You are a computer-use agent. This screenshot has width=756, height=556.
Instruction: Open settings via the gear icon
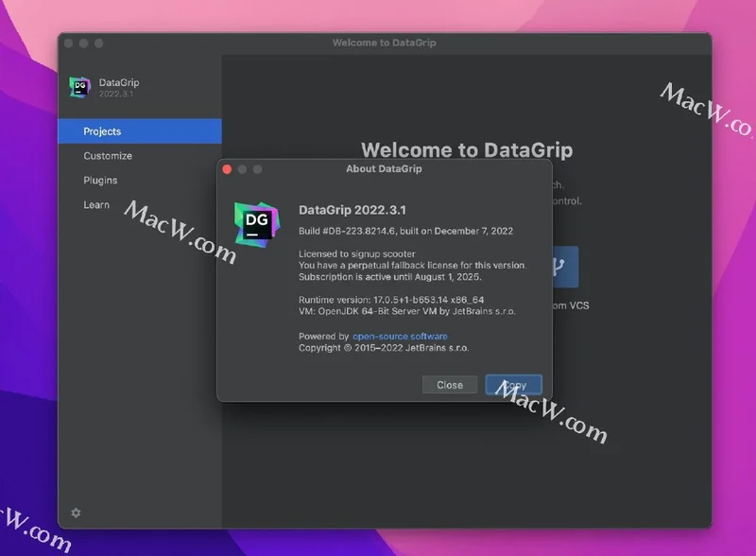[76, 513]
